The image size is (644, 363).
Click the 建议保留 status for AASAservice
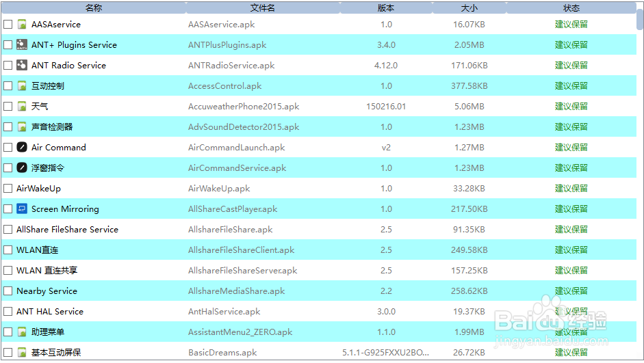(x=571, y=24)
